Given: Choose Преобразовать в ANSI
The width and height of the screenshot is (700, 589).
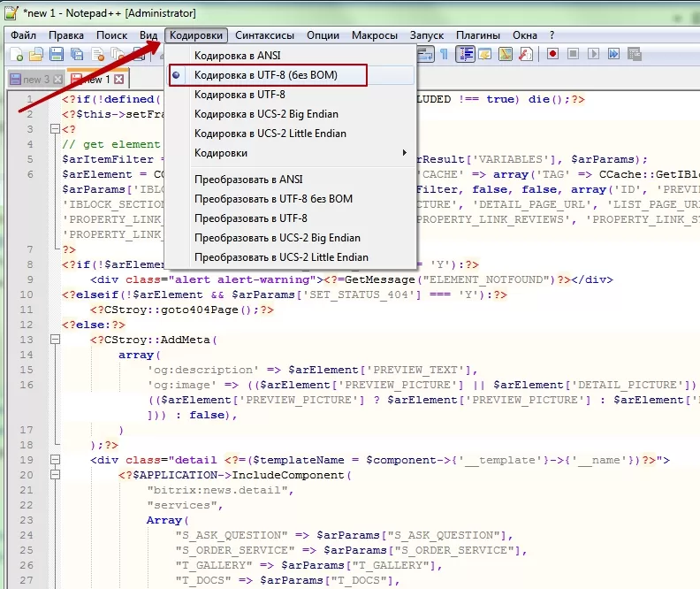Looking at the screenshot, I should [x=291, y=179].
